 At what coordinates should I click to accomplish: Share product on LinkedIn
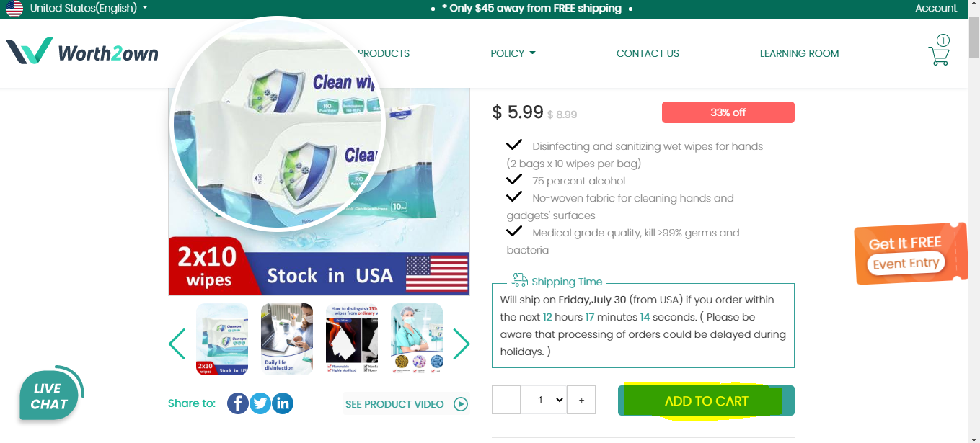tap(283, 403)
